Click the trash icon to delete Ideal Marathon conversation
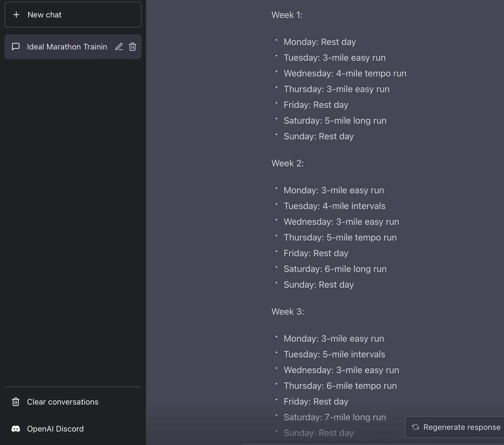This screenshot has width=504, height=445. click(x=132, y=47)
